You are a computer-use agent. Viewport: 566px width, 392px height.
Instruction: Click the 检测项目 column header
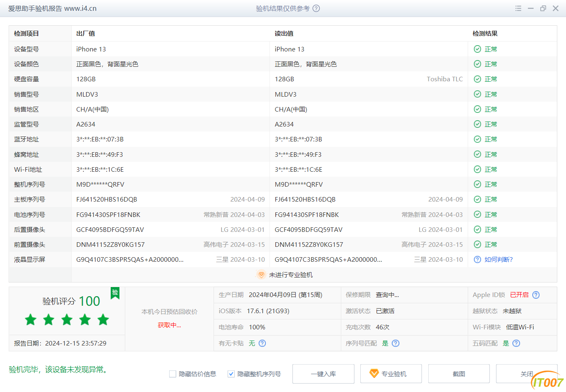pos(27,34)
